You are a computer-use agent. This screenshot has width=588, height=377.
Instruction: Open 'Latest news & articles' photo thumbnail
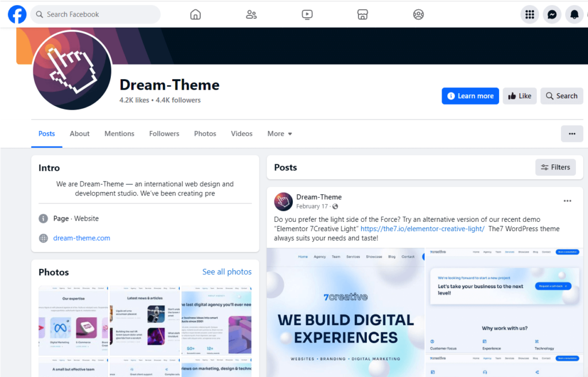pyautogui.click(x=145, y=321)
